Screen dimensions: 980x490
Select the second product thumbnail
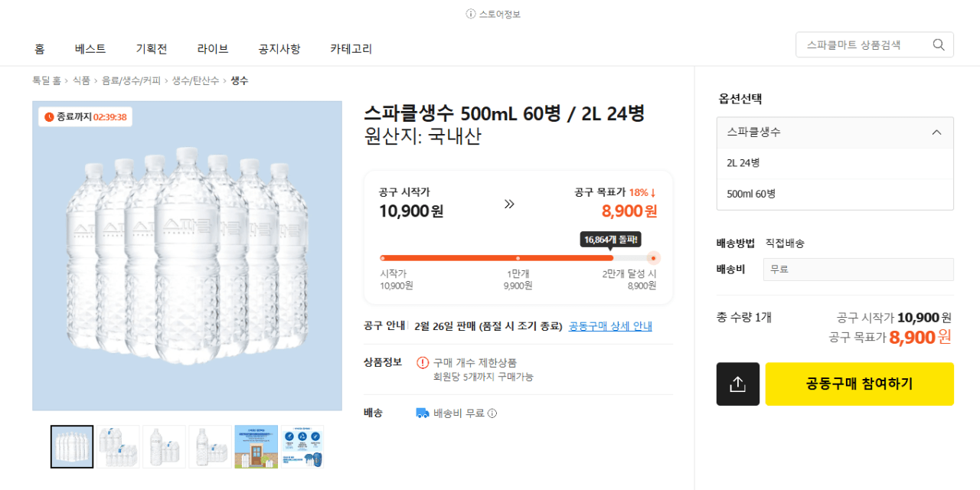pos(118,446)
